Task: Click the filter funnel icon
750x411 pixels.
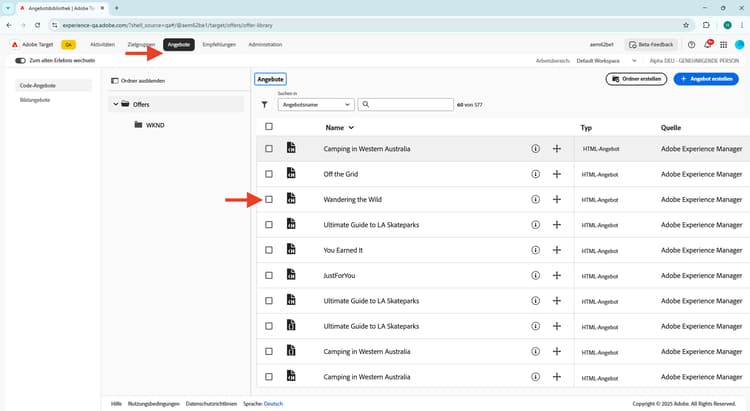Action: [265, 105]
